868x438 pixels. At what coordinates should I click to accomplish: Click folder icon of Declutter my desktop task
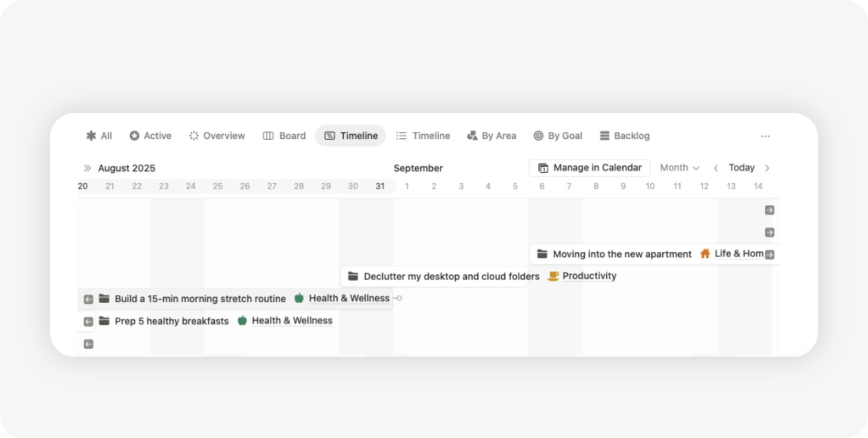point(353,277)
